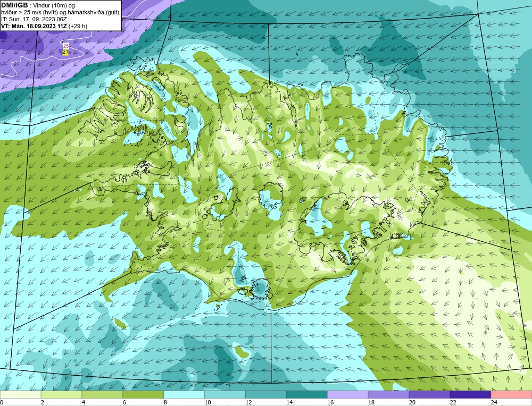The height and width of the screenshot is (406, 532).
Task: Click the legend scale number 8
Action: 167,402
